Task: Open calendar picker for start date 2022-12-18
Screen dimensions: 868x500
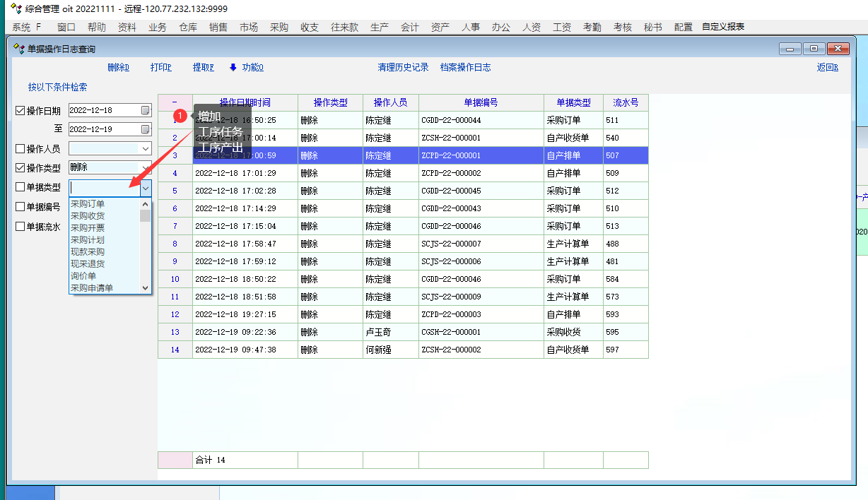Action: [x=145, y=110]
